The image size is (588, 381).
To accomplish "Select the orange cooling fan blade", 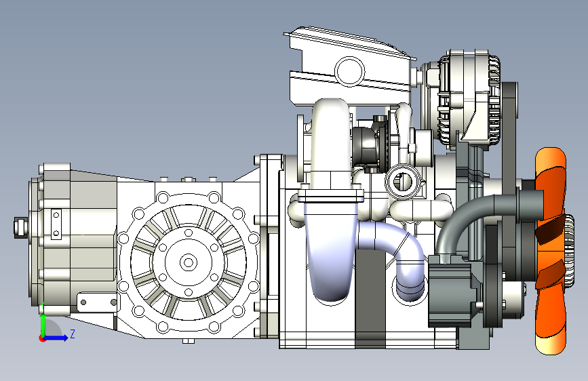I will coord(551,251).
